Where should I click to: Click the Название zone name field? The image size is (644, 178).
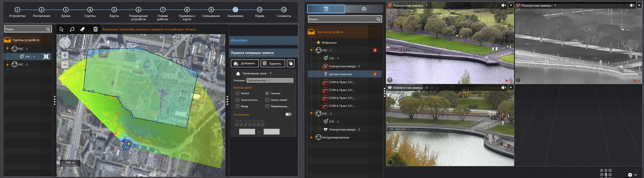click(270, 81)
